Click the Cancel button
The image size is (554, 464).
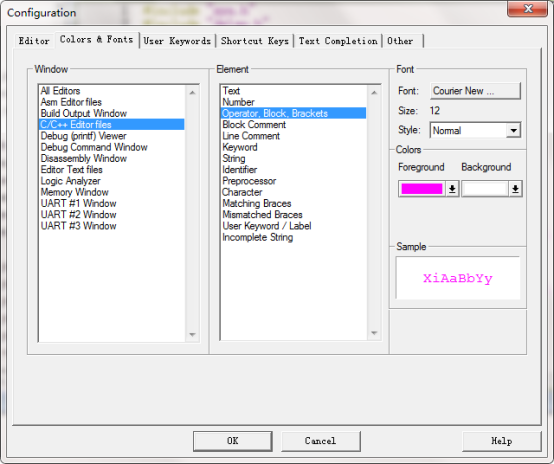click(x=320, y=441)
